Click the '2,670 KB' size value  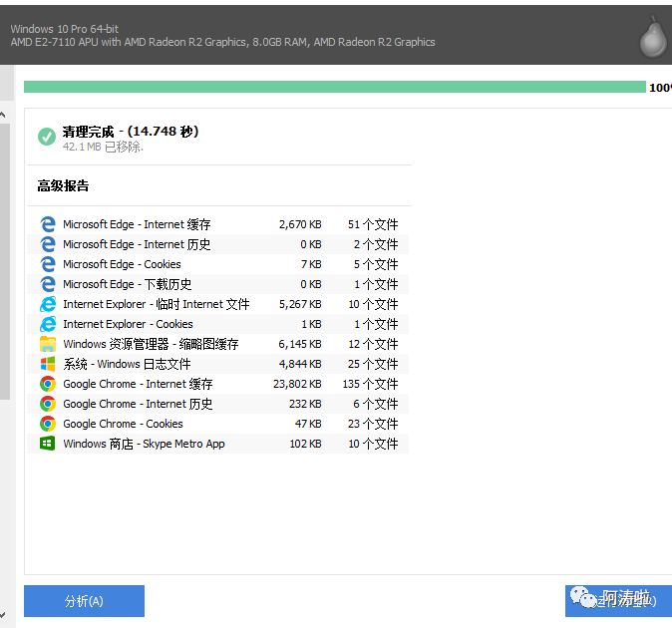pos(300,224)
